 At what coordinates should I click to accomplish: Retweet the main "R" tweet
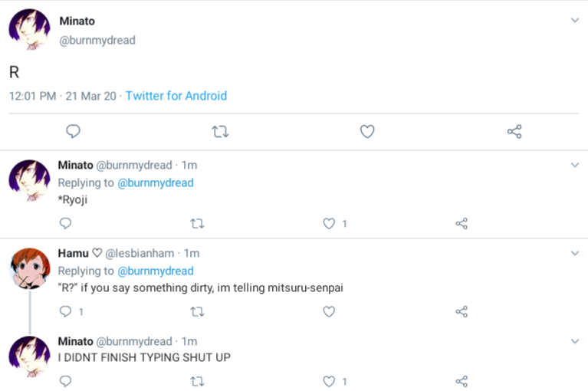(x=220, y=132)
